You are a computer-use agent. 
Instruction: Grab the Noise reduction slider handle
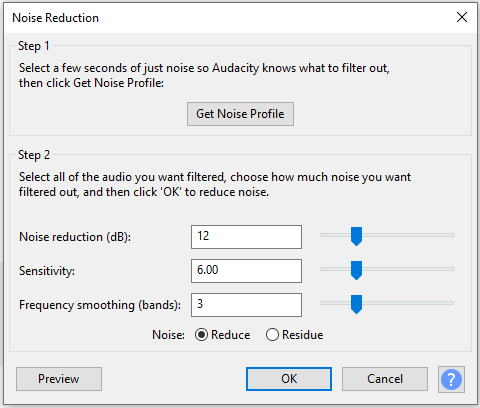356,237
